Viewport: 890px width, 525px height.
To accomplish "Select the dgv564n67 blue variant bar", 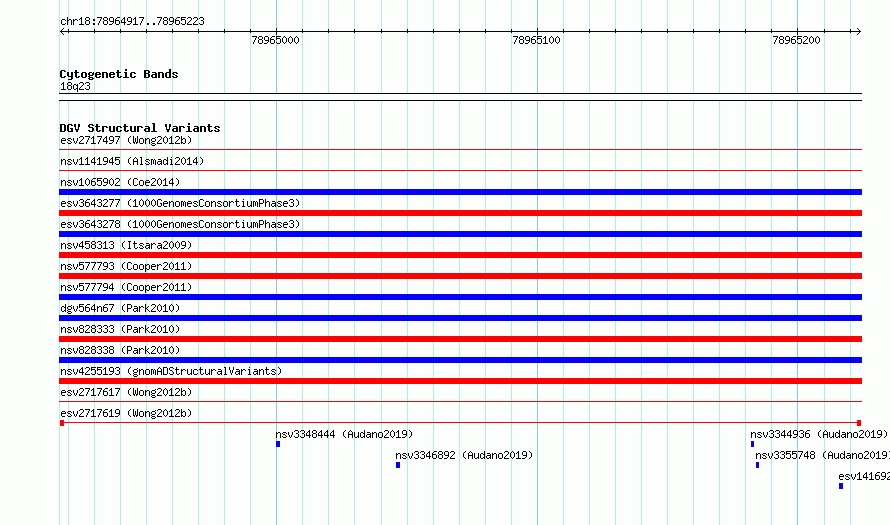I will pos(460,318).
